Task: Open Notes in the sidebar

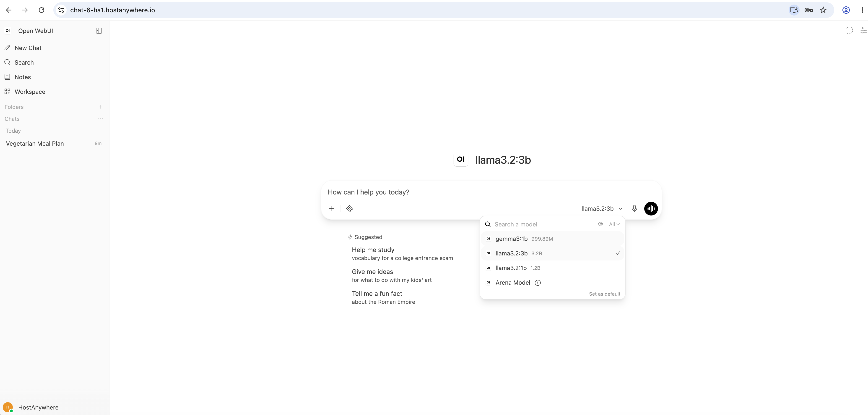Action: (55, 77)
